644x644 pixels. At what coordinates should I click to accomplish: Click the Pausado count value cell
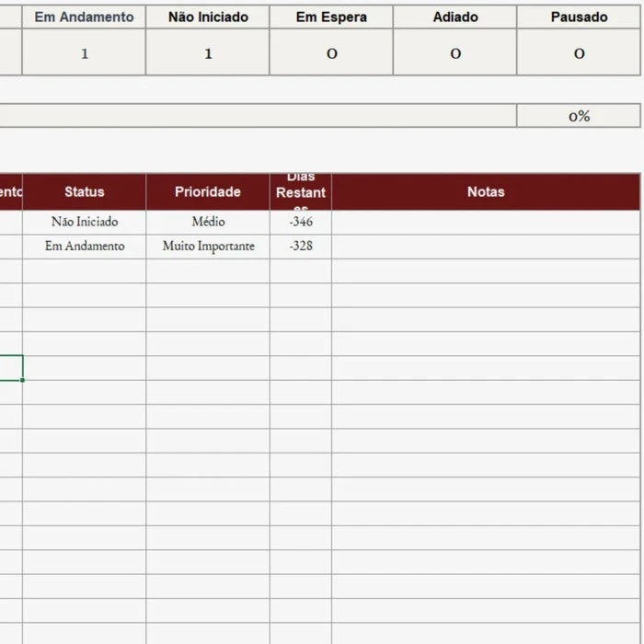(x=579, y=52)
